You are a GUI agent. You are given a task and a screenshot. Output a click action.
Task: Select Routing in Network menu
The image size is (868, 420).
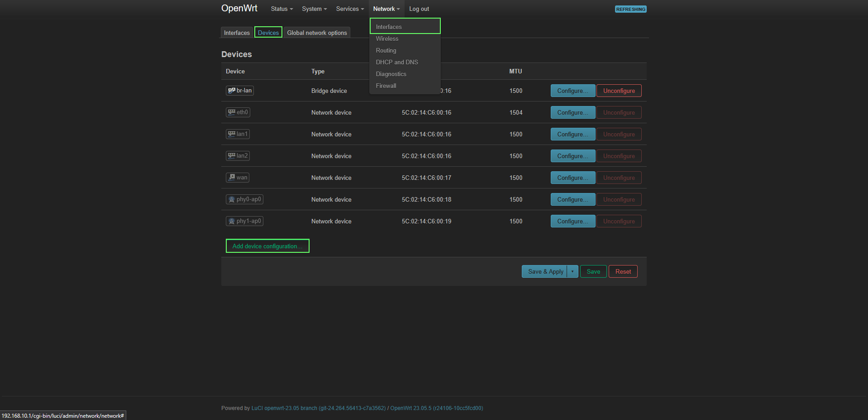405,50
